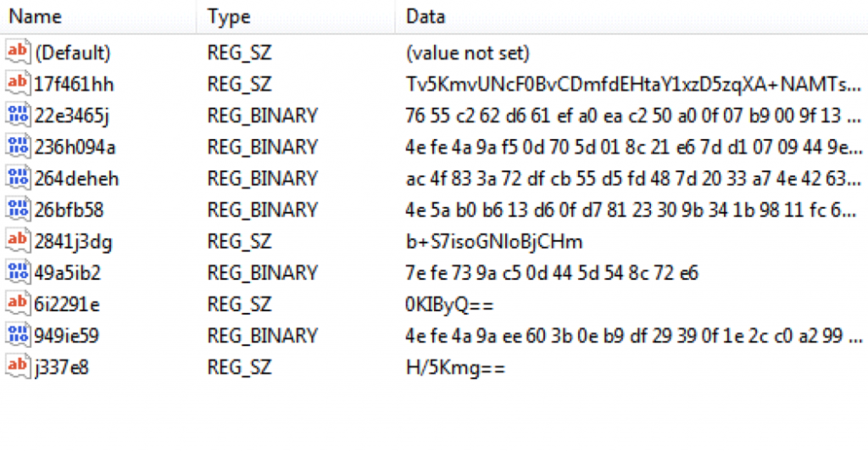
Task: Select binary icon for entry 49a5ib2
Action: coord(17,272)
